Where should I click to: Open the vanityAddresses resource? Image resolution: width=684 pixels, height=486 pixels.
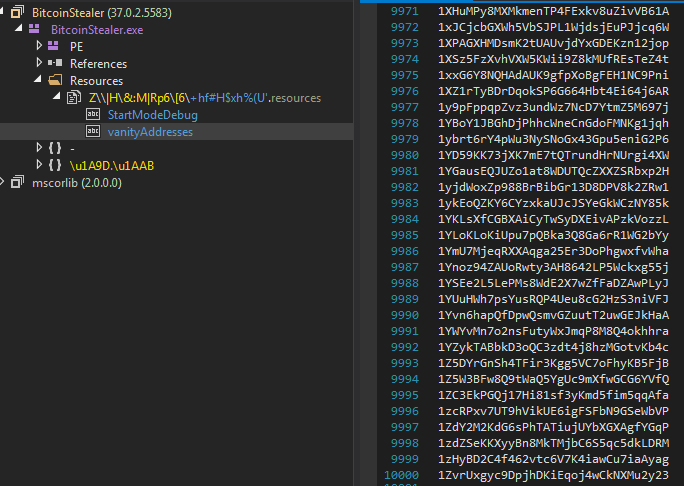pyautogui.click(x=150, y=132)
